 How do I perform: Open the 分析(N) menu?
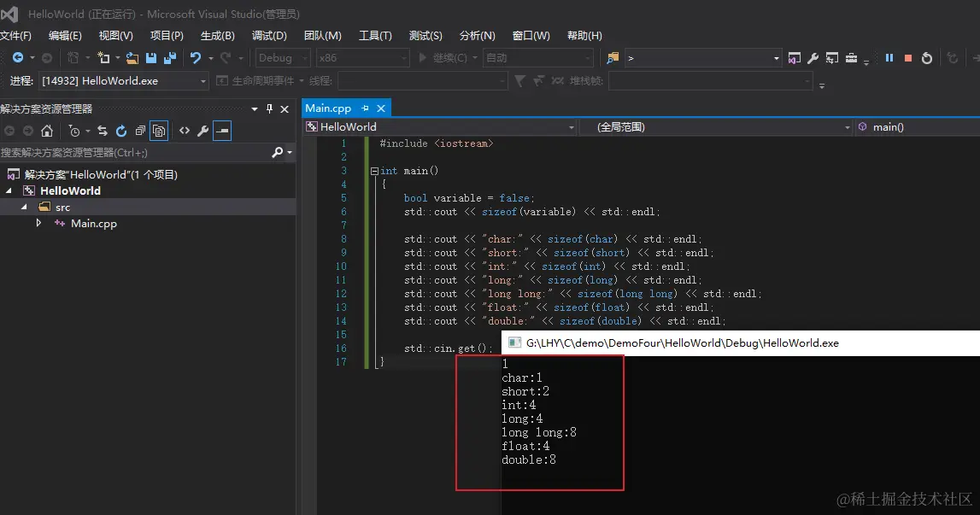coord(478,36)
